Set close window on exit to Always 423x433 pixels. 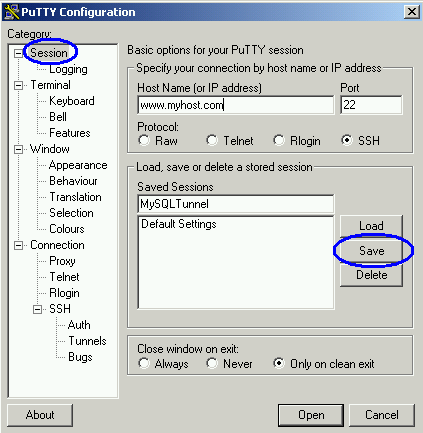tap(144, 363)
